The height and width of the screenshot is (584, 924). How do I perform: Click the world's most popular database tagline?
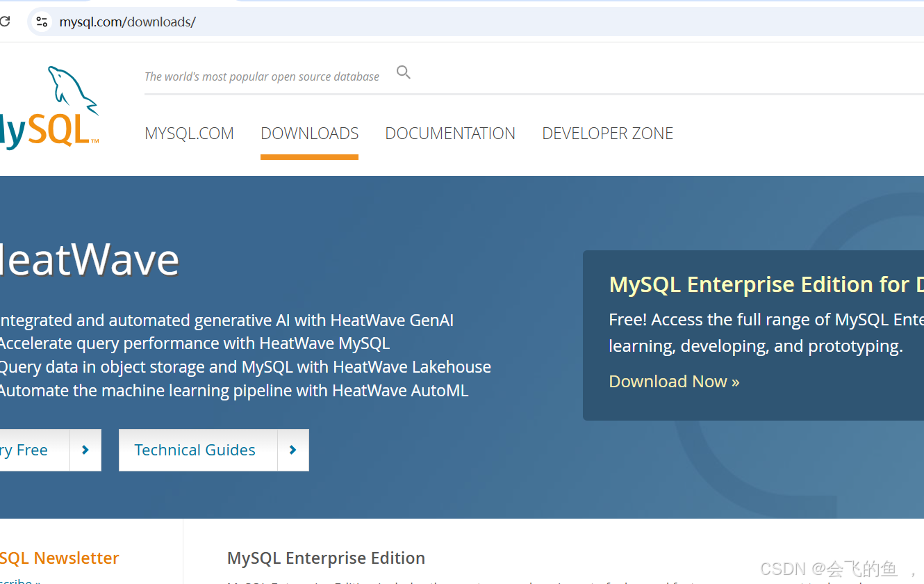coord(261,76)
